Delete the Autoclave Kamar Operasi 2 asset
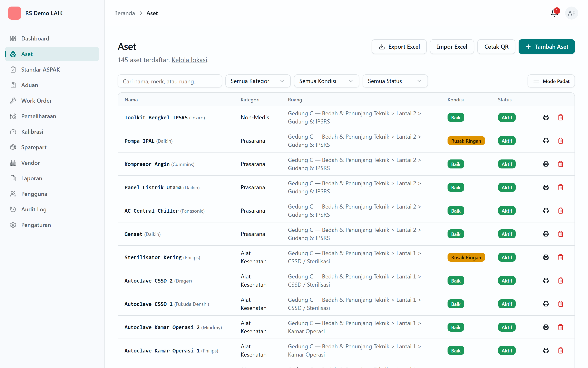The image size is (588, 368). pos(561,327)
